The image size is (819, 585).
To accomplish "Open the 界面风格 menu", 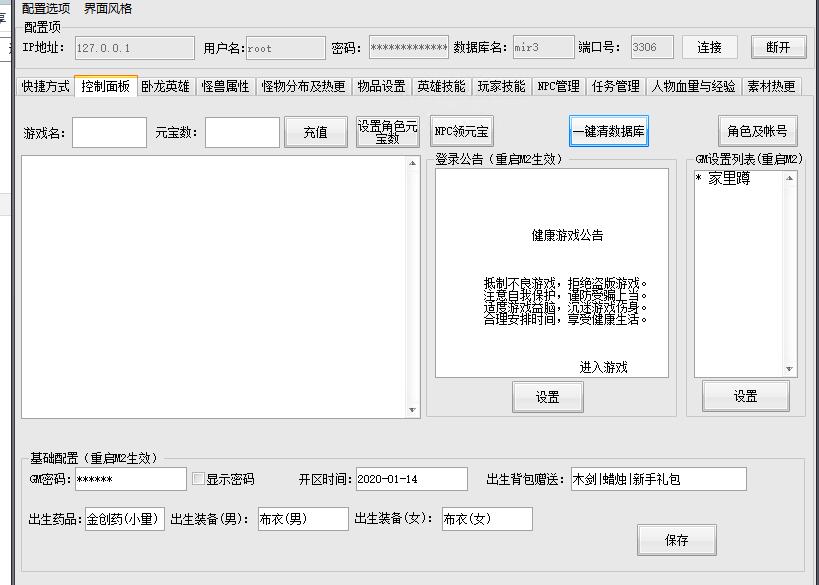I will 108,8.
